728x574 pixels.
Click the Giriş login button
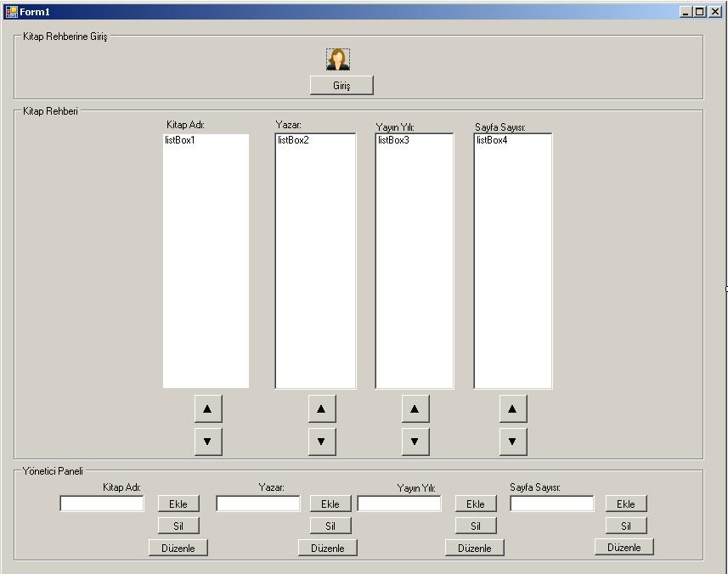coord(341,86)
